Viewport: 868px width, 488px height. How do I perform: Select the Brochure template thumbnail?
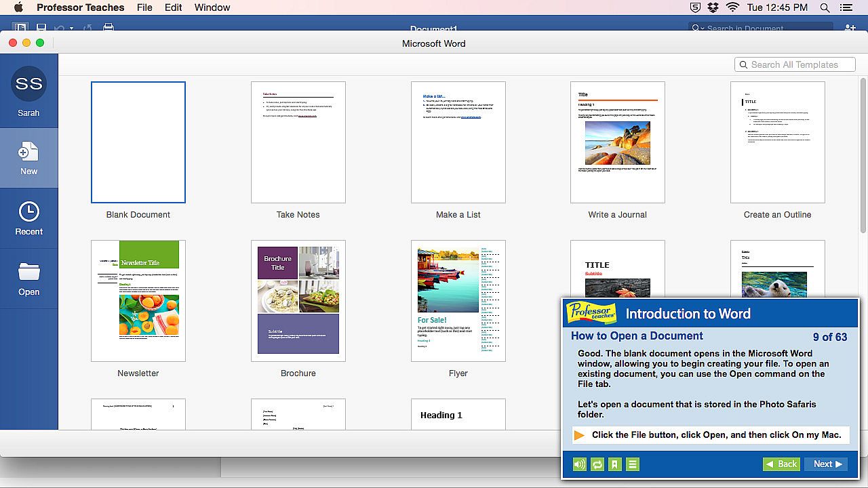point(298,301)
